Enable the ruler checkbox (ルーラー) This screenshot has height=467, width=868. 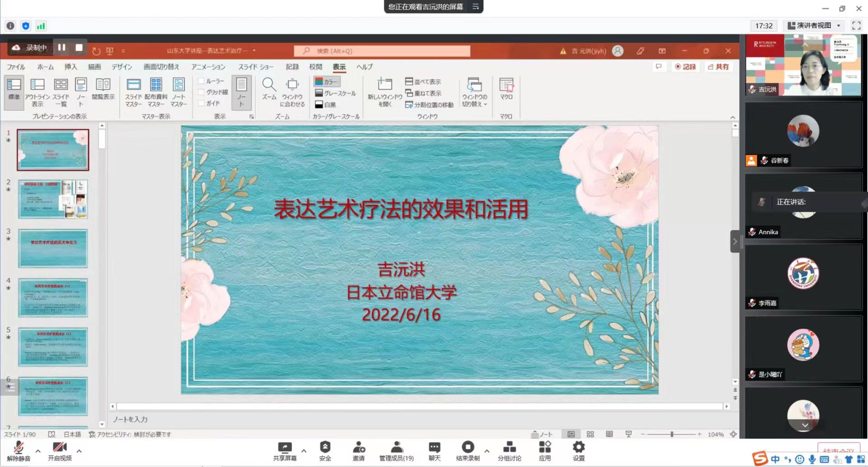[202, 81]
